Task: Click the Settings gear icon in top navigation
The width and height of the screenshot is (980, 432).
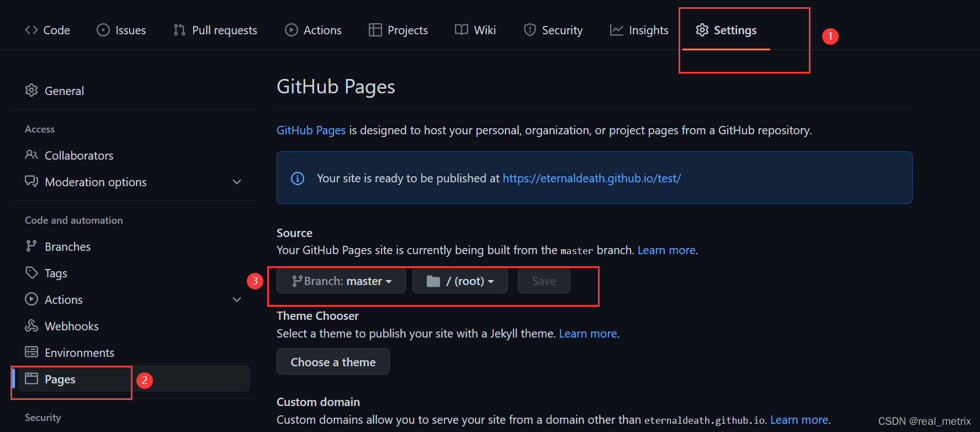Action: point(702,30)
